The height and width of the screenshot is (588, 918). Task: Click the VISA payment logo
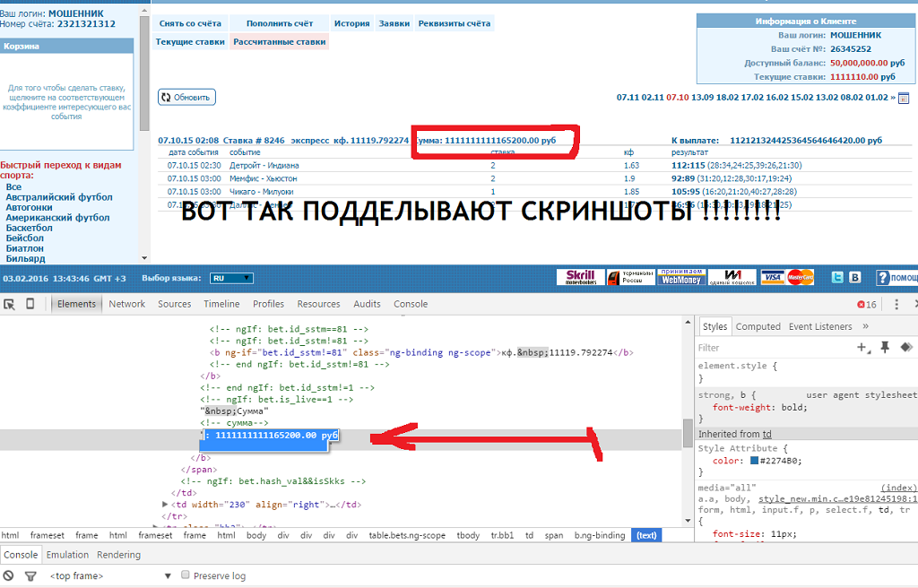coord(772,277)
